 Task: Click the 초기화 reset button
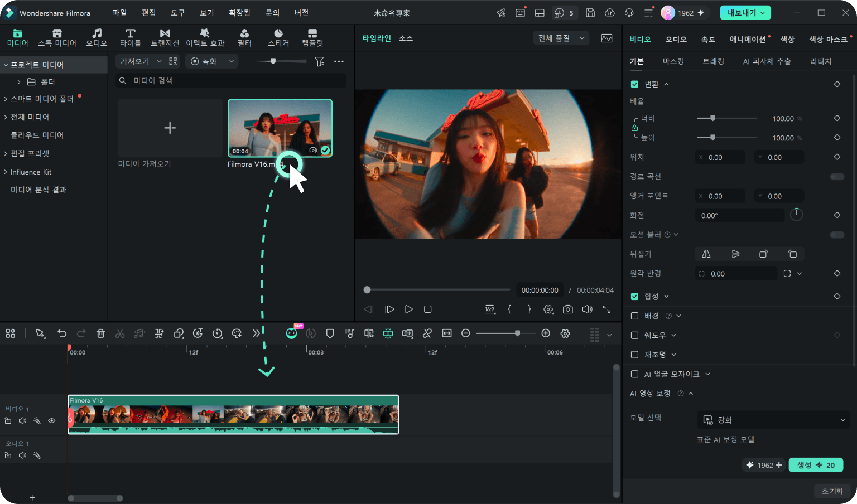tap(832, 491)
